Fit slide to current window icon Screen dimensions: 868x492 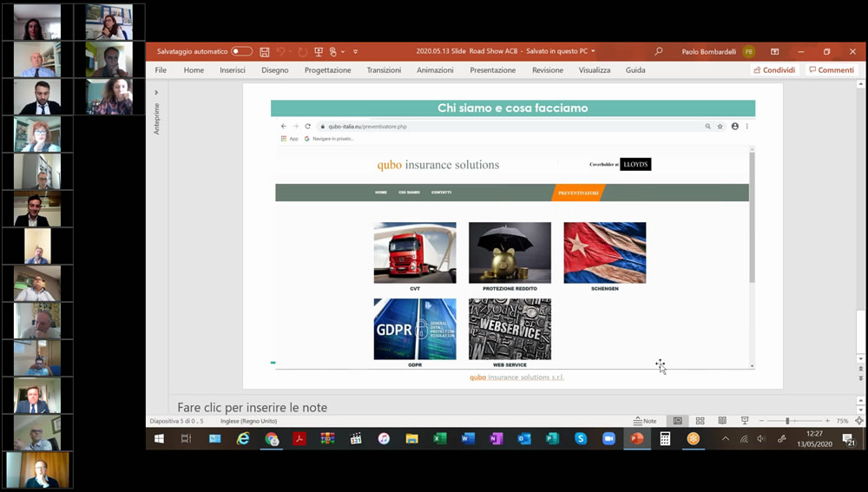click(x=859, y=421)
